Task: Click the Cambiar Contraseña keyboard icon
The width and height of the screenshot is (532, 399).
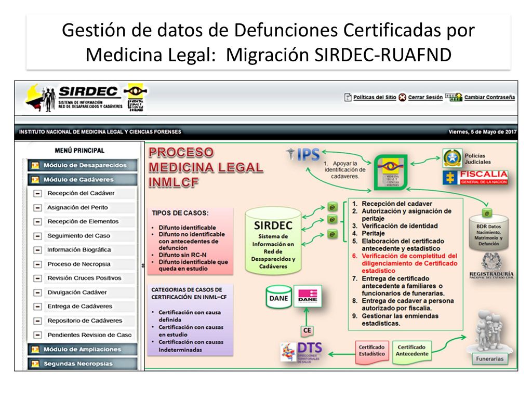Action: click(454, 97)
